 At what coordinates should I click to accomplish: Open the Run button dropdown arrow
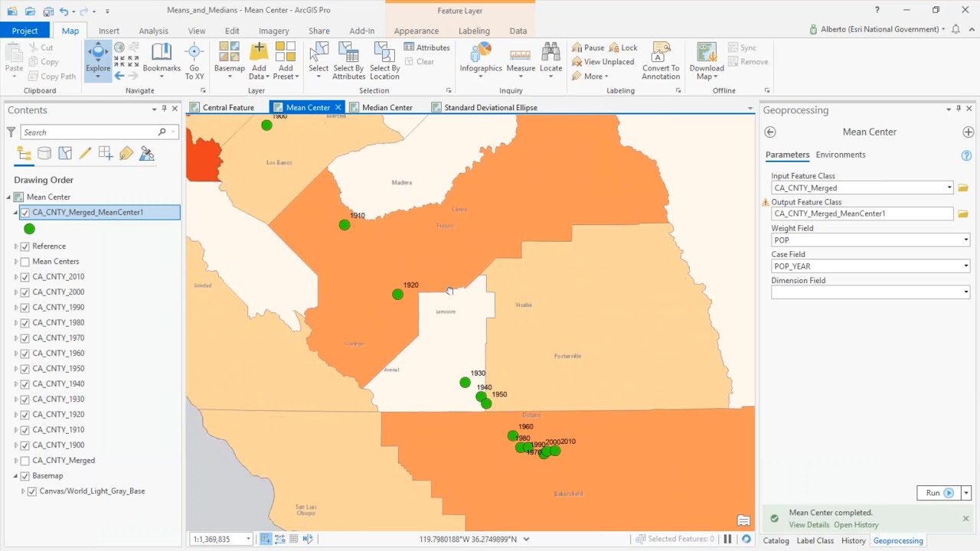pos(966,493)
